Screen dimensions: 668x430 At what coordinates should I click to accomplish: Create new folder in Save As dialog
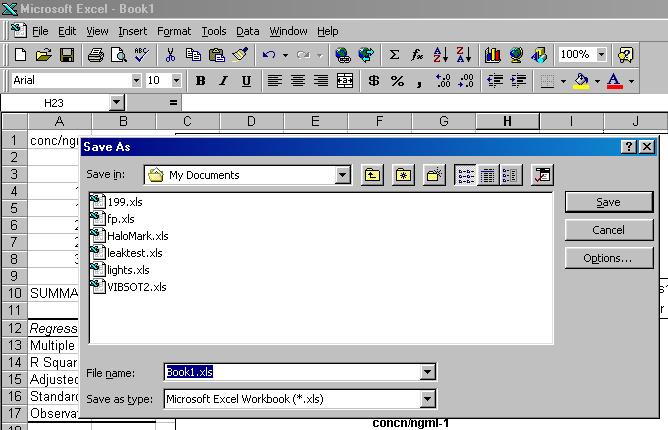pos(434,175)
